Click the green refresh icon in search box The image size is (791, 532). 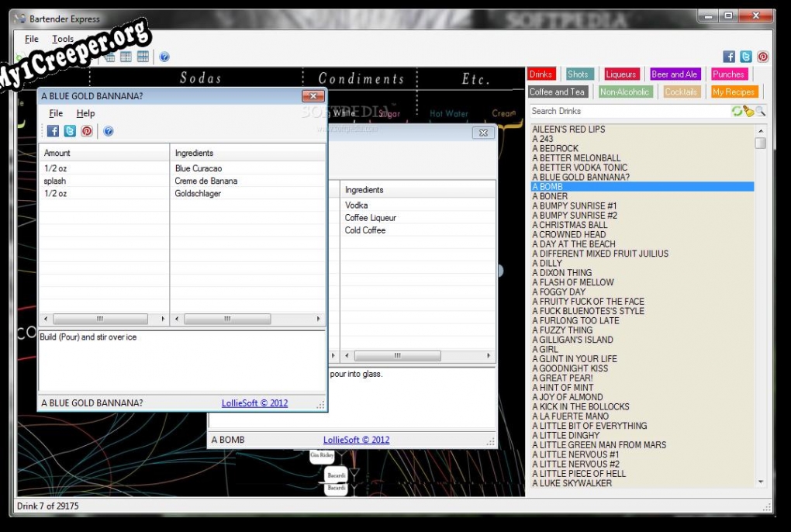[x=737, y=112]
